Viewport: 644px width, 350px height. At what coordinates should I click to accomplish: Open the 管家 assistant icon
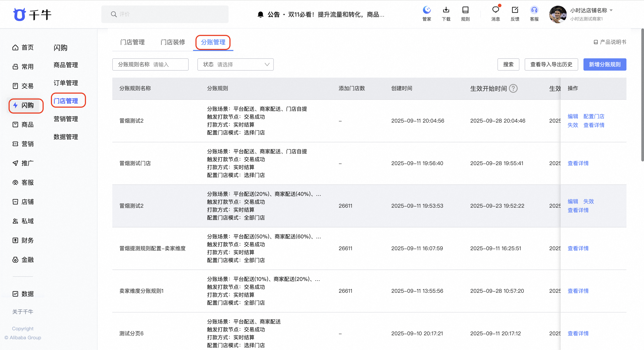(426, 11)
